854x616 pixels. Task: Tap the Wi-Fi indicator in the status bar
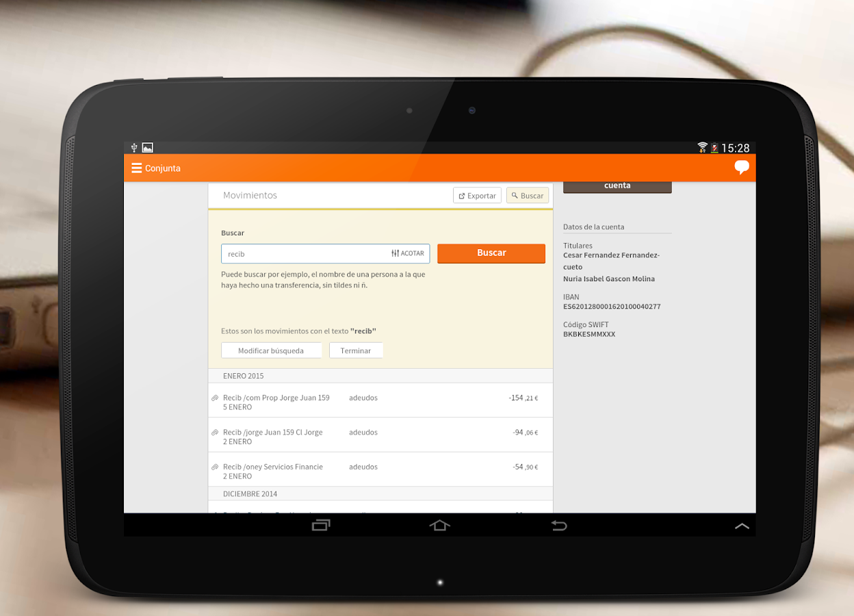702,147
